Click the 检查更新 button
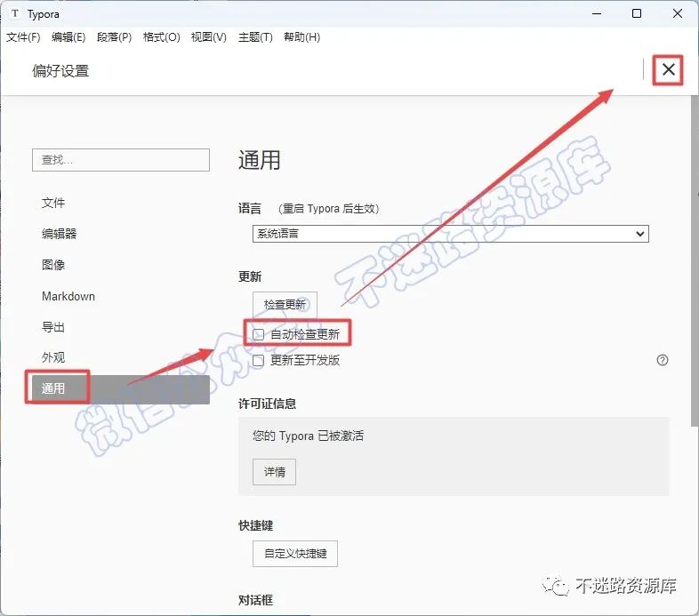Viewport: 699px width, 616px height. 285,304
